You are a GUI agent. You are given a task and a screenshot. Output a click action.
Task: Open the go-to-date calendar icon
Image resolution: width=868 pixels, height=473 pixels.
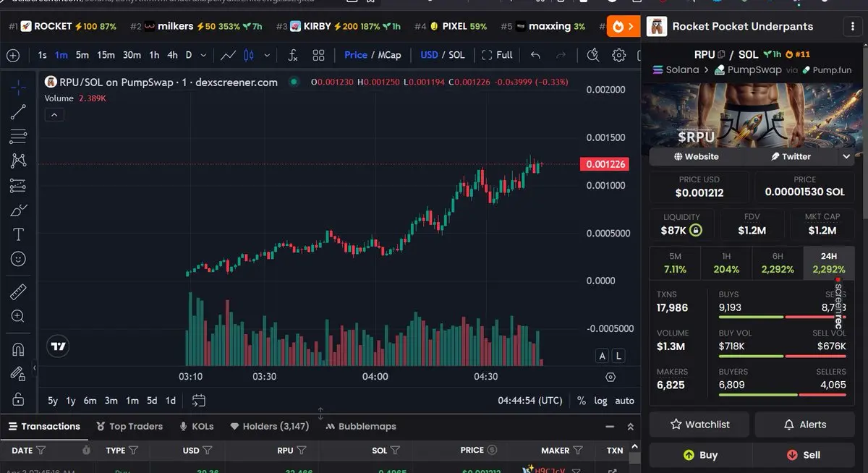199,400
